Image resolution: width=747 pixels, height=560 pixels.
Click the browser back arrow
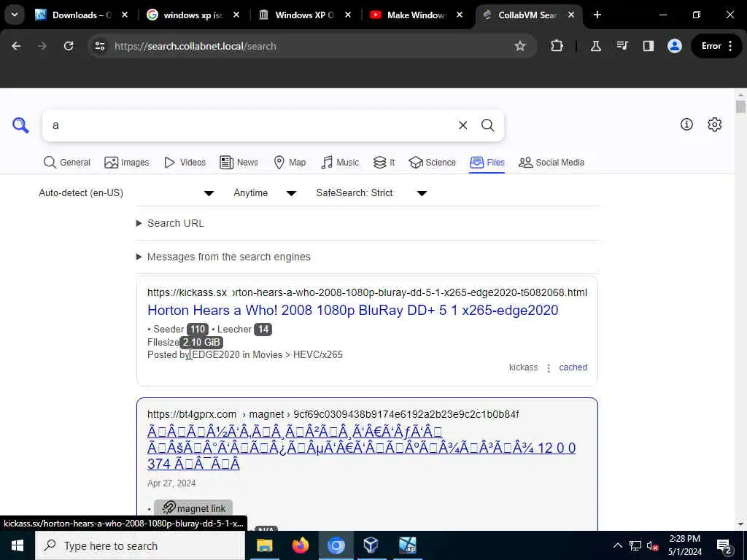tap(16, 46)
